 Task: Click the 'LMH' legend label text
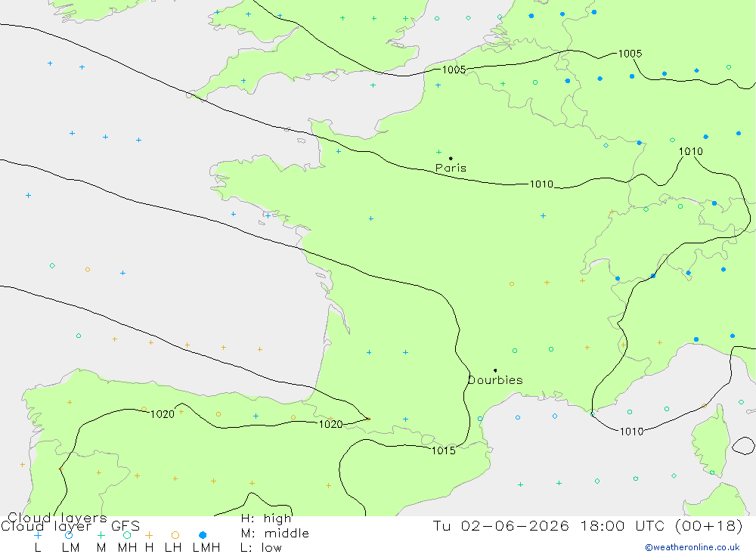[x=206, y=548]
